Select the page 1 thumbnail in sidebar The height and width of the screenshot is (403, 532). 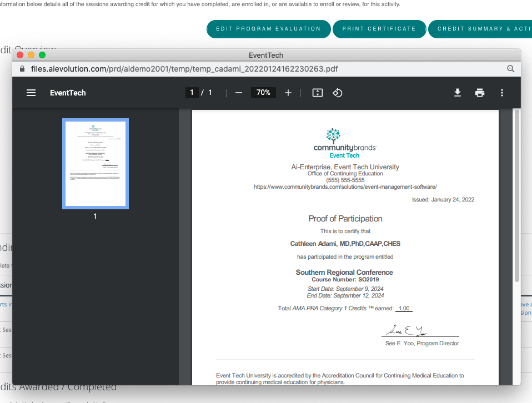(x=95, y=163)
